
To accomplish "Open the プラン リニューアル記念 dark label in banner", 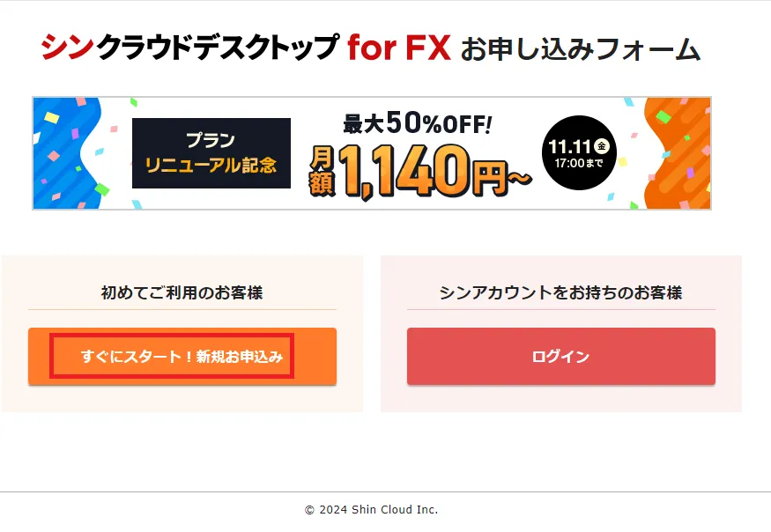I will click(x=211, y=153).
